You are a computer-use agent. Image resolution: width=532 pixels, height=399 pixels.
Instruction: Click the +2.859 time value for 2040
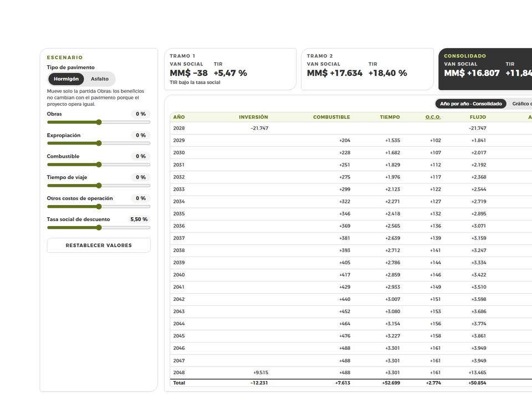[x=392, y=275]
